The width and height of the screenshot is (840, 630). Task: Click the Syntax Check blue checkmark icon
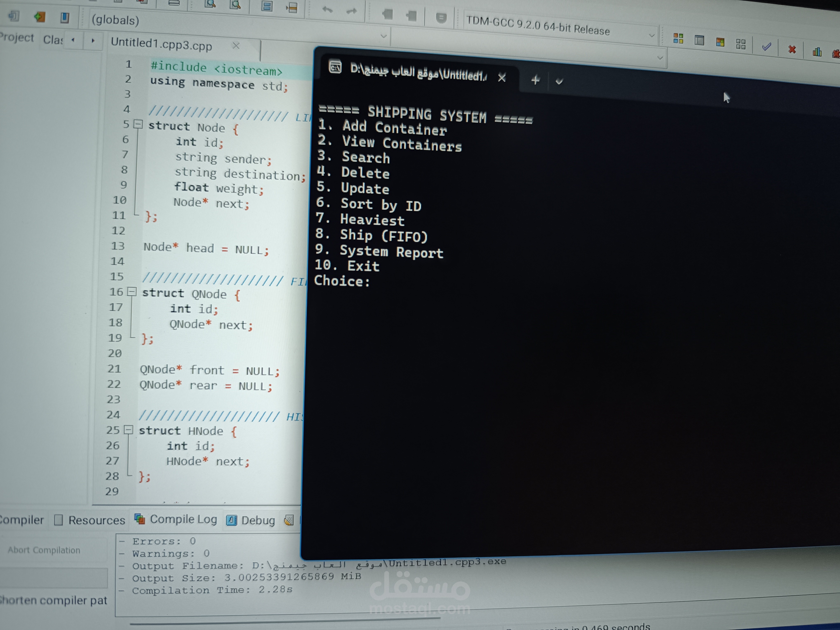766,47
